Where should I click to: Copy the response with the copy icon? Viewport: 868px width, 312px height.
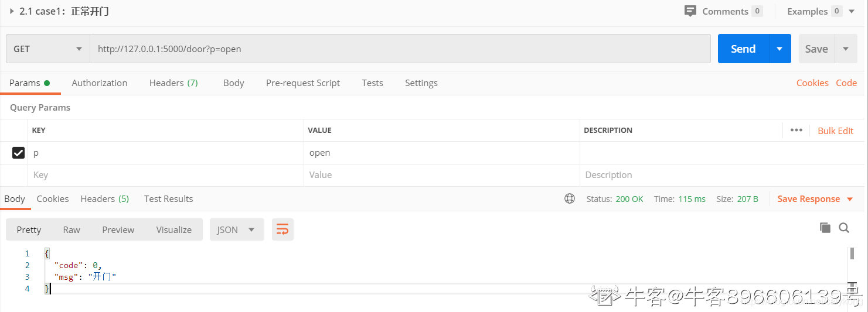825,228
